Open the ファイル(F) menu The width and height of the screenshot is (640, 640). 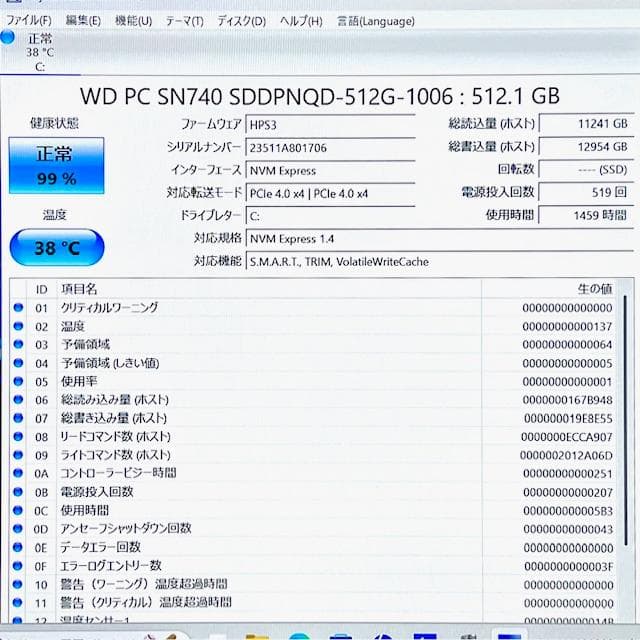click(x=29, y=20)
